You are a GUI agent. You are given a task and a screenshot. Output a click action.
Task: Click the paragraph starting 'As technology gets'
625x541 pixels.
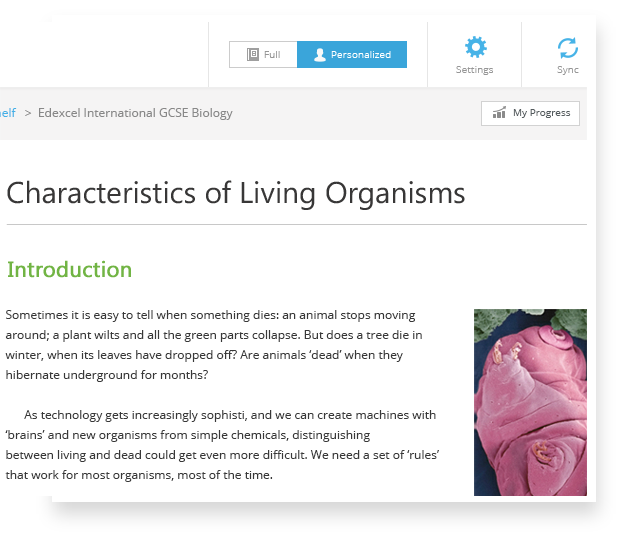[222, 445]
